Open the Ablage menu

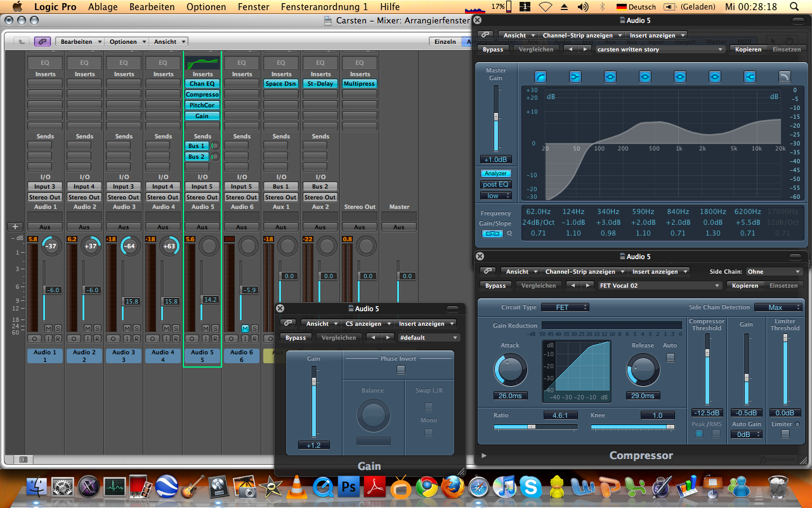click(103, 7)
